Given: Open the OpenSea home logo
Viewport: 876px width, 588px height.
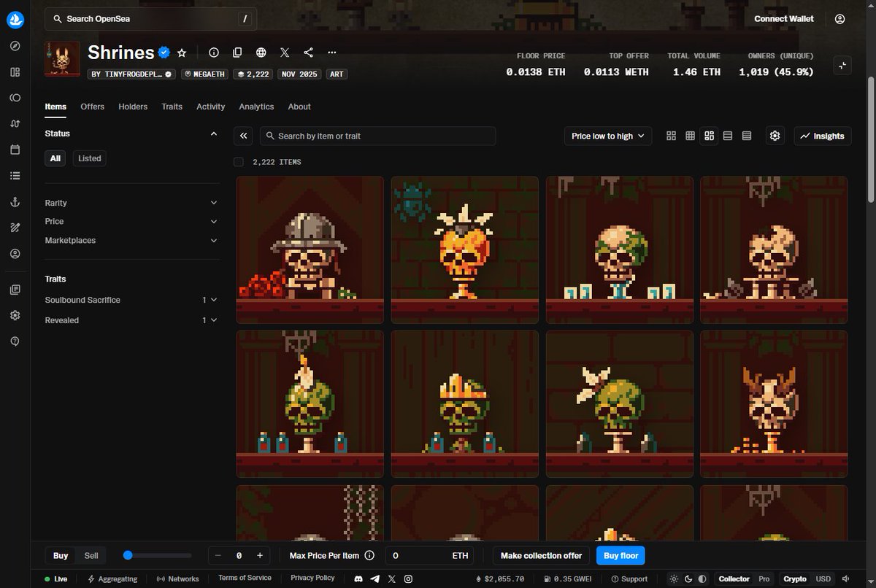Looking at the screenshot, I should pyautogui.click(x=15, y=20).
